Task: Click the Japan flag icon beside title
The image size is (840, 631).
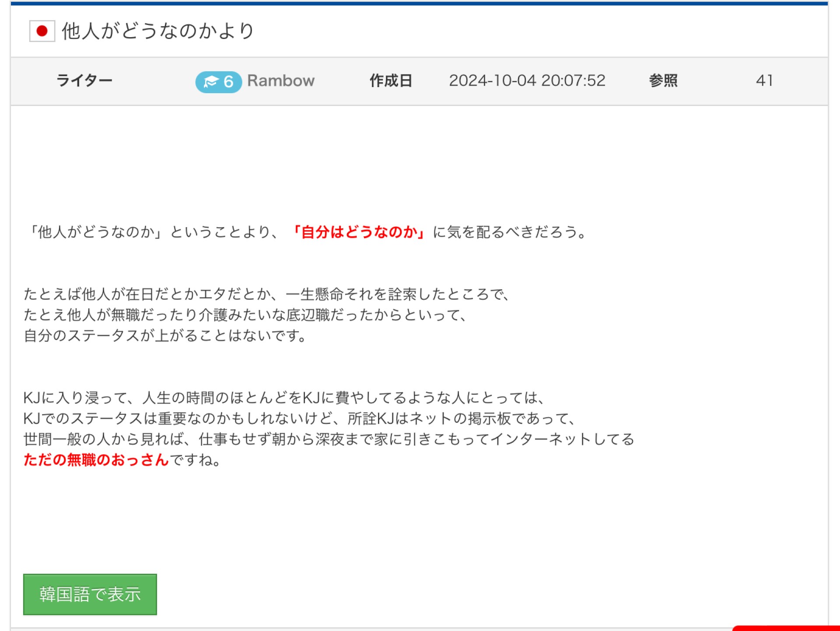Action: pyautogui.click(x=42, y=31)
